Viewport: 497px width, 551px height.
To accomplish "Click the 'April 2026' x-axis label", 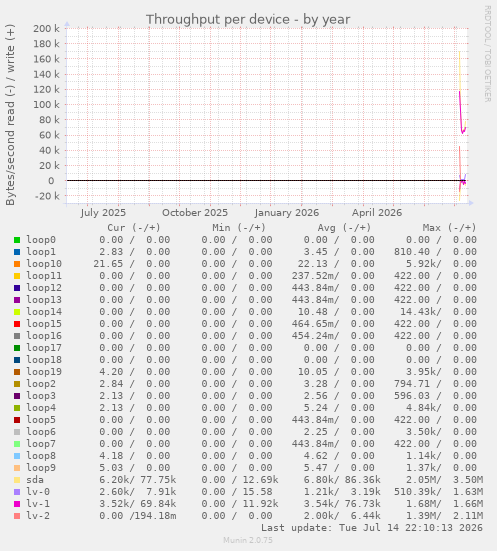I will point(377,213).
